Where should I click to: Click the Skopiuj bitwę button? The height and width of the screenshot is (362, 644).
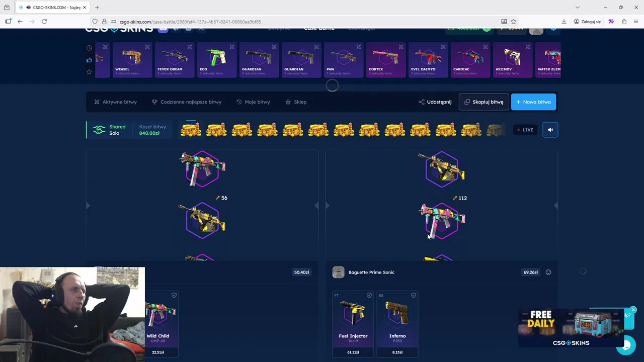484,102
